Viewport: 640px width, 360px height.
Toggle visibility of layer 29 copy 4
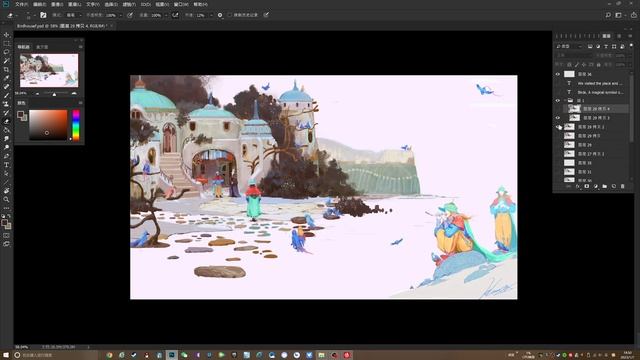tap(558, 109)
